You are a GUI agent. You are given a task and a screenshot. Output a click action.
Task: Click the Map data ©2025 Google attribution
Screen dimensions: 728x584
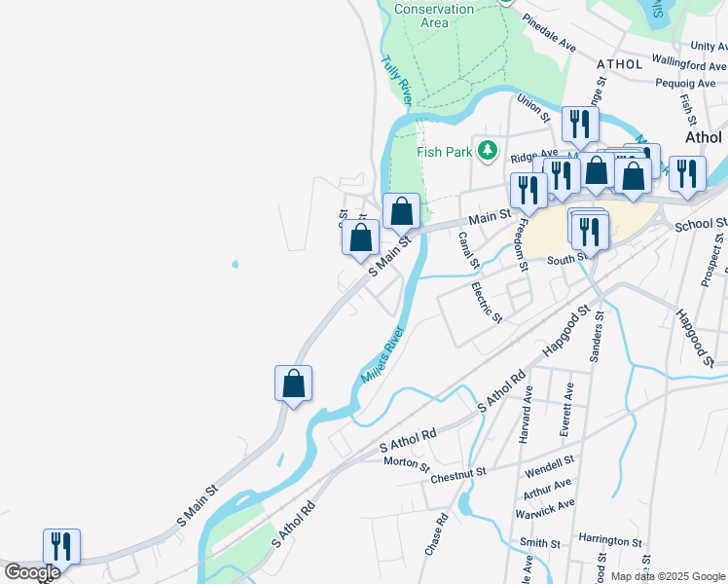[668, 576]
